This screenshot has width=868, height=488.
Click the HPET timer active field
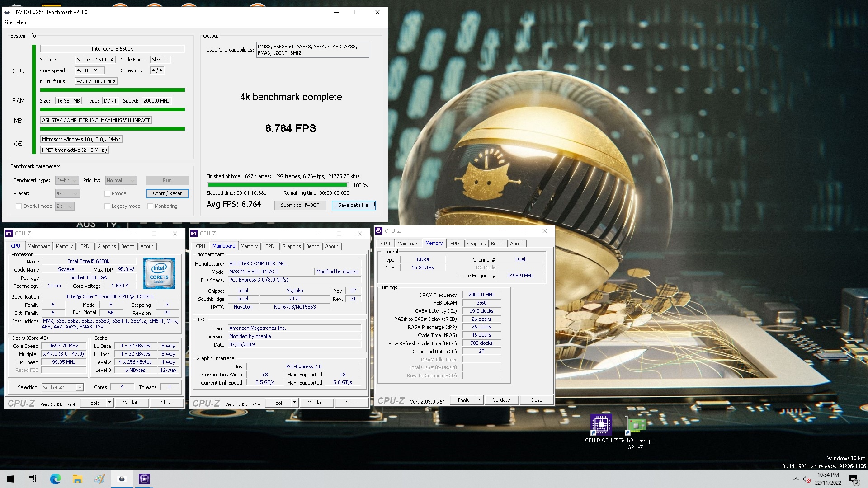[75, 150]
